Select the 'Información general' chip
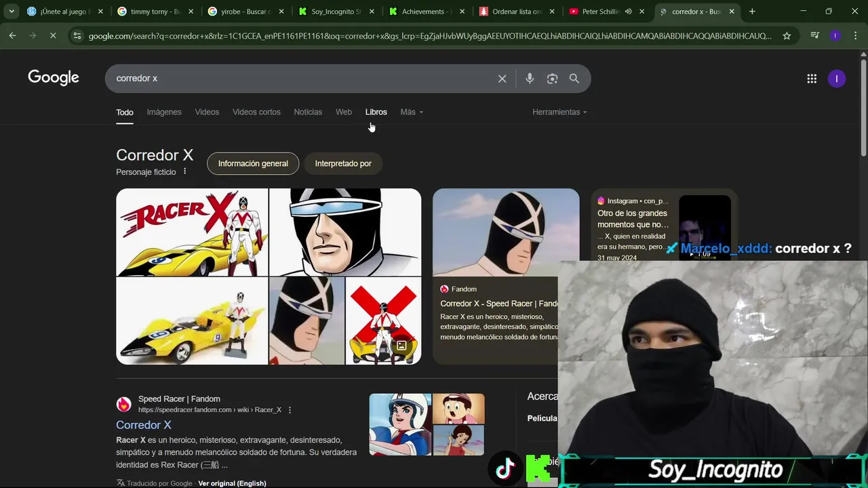The width and height of the screenshot is (868, 488). tap(253, 163)
